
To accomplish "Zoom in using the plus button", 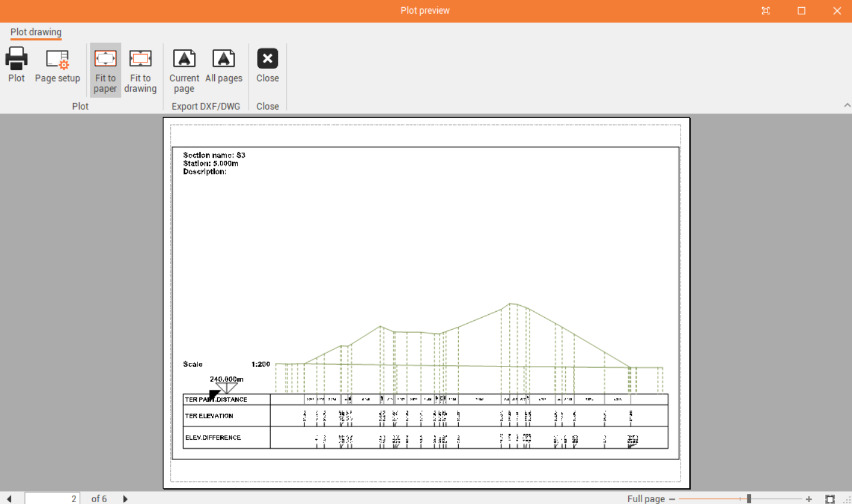I will [x=809, y=499].
